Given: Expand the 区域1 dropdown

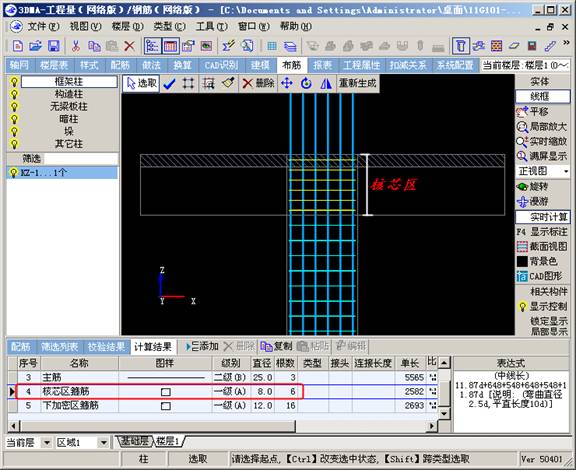Looking at the screenshot, I should [104, 442].
